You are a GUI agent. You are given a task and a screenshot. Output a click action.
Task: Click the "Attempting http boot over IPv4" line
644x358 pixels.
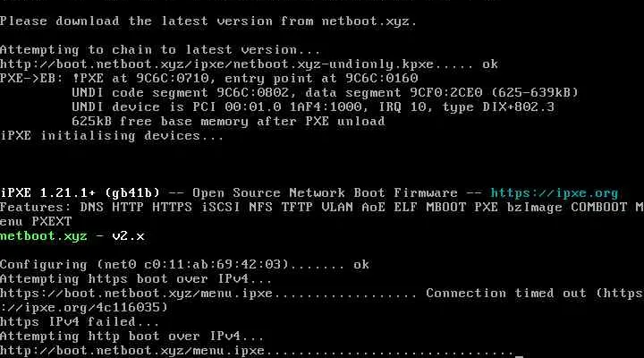[x=132, y=336]
